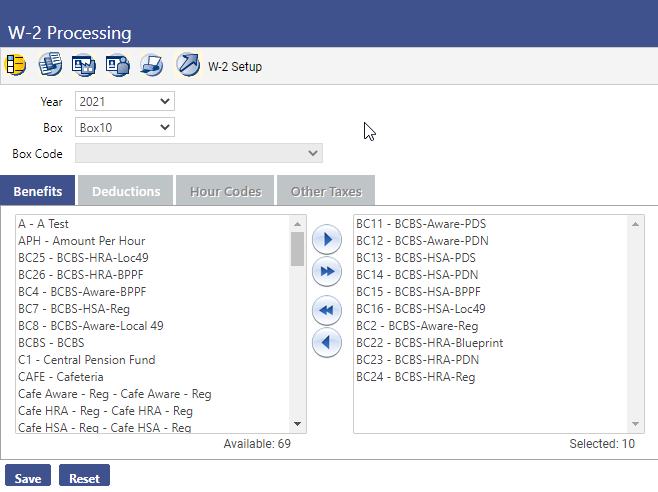The width and height of the screenshot is (658, 492).
Task: Move selected item right with single arrow
Action: (325, 241)
